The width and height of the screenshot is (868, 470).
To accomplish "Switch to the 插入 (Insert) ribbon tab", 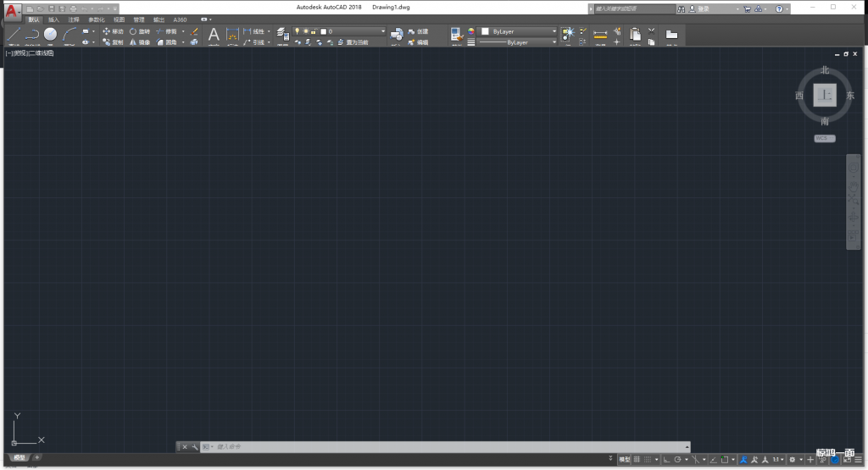I will click(x=53, y=19).
